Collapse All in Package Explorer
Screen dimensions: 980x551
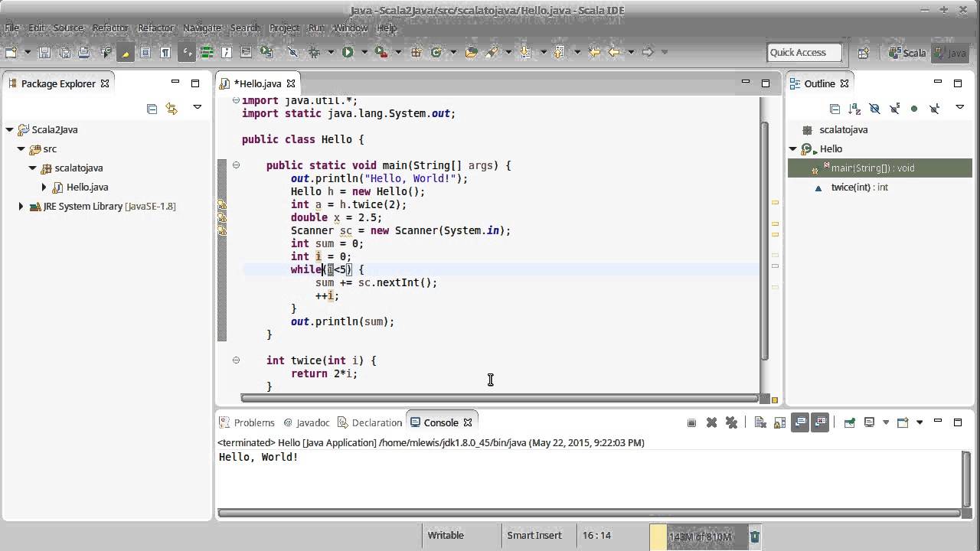pyautogui.click(x=152, y=109)
